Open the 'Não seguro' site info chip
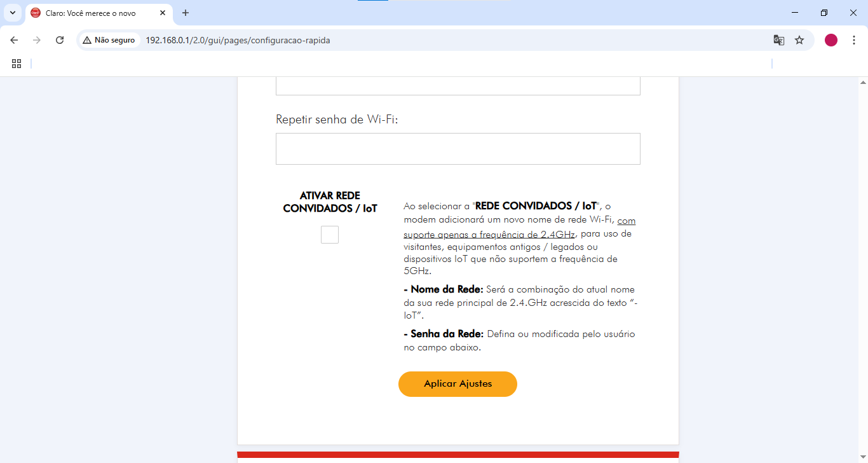868x463 pixels. pyautogui.click(x=109, y=40)
